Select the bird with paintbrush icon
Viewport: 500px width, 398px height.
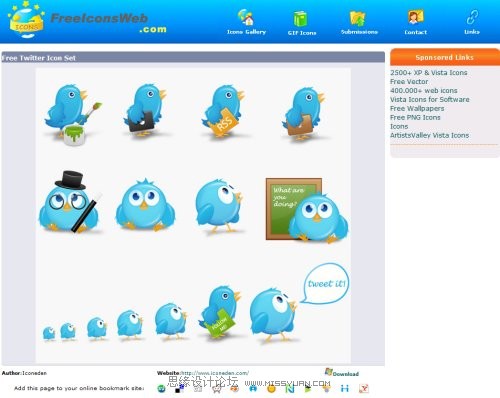72,114
